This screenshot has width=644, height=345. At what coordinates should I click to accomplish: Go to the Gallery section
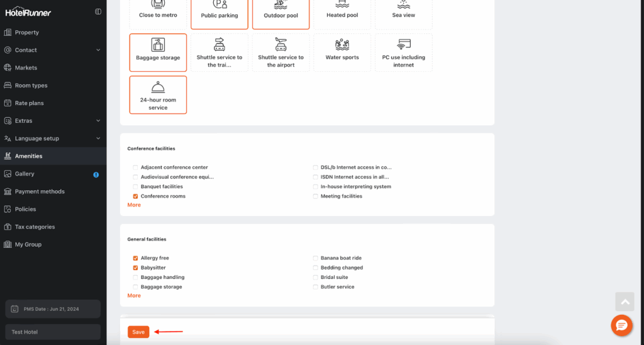[x=25, y=174]
